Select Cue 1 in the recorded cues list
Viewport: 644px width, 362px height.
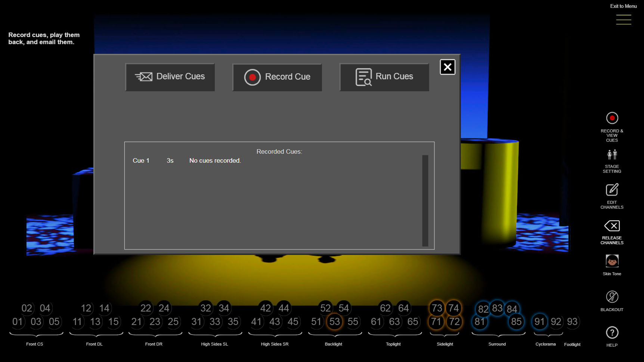141,160
